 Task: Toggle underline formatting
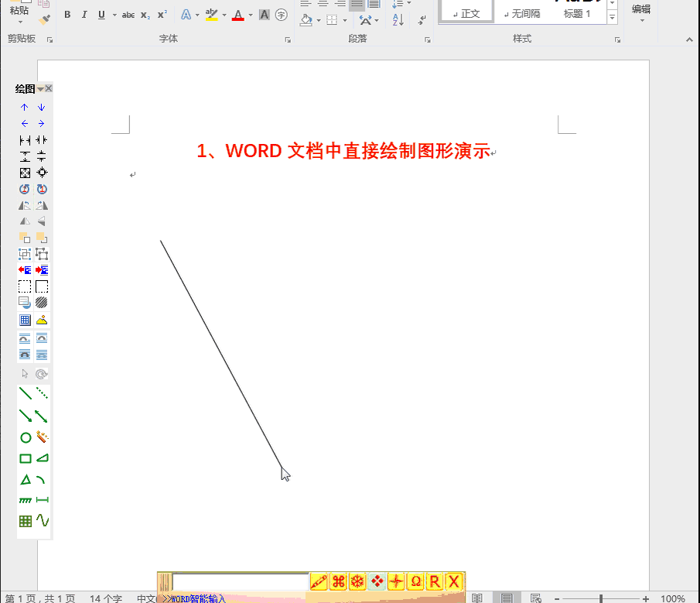(x=101, y=15)
